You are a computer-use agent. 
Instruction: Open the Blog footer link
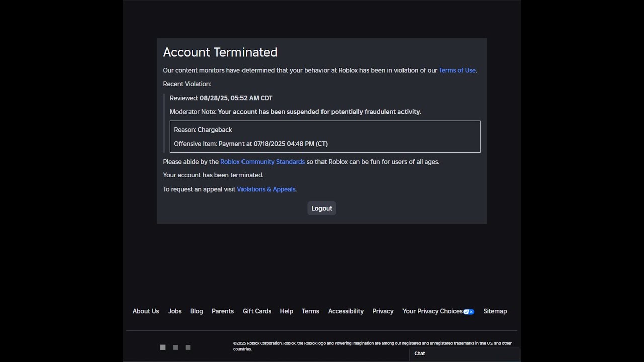[197, 311]
